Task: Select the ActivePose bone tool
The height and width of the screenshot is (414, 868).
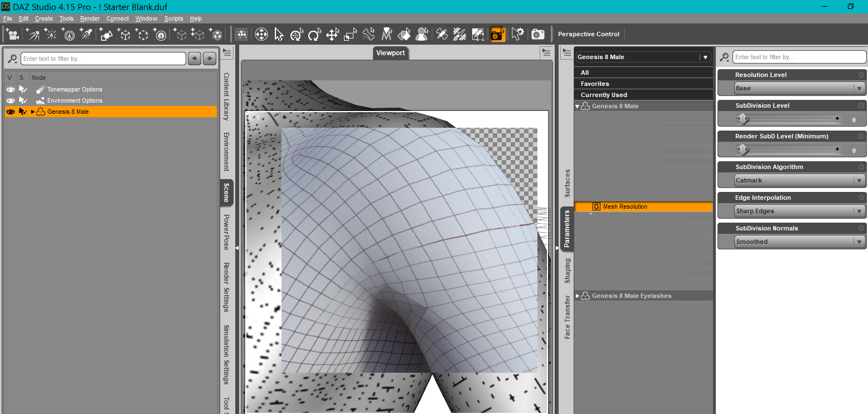Action: 368,34
